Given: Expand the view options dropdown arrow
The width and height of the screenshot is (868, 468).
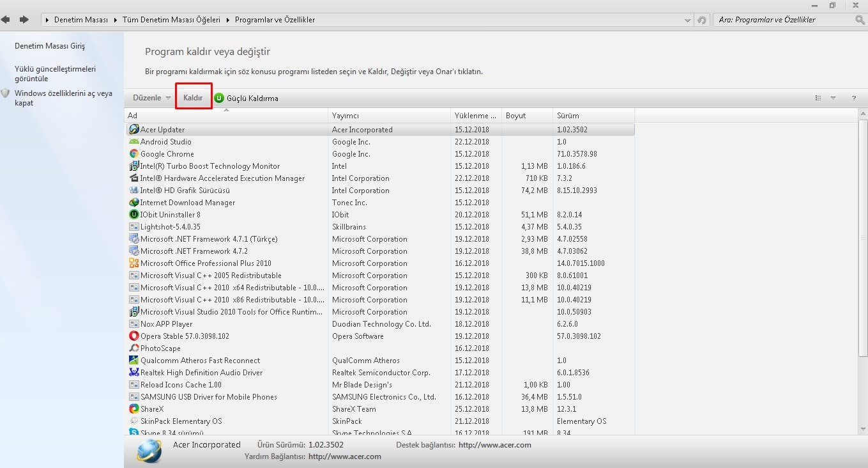Looking at the screenshot, I should pos(833,98).
